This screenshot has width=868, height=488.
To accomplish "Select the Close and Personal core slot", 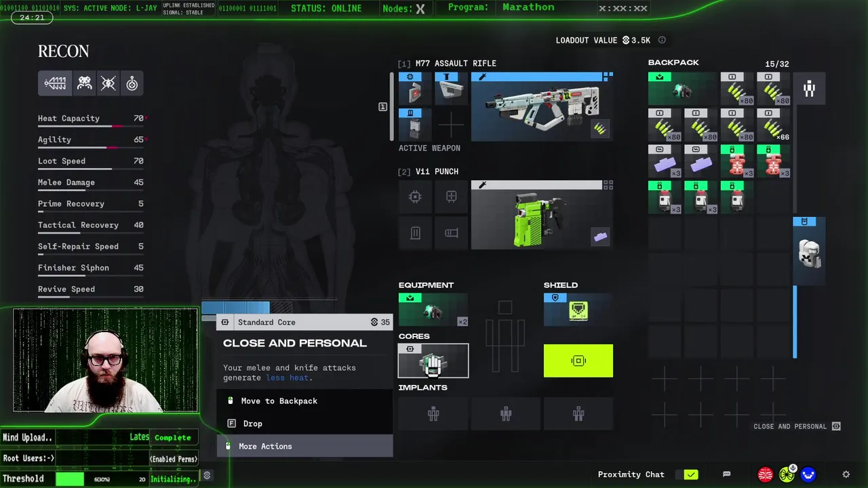I will coord(433,361).
